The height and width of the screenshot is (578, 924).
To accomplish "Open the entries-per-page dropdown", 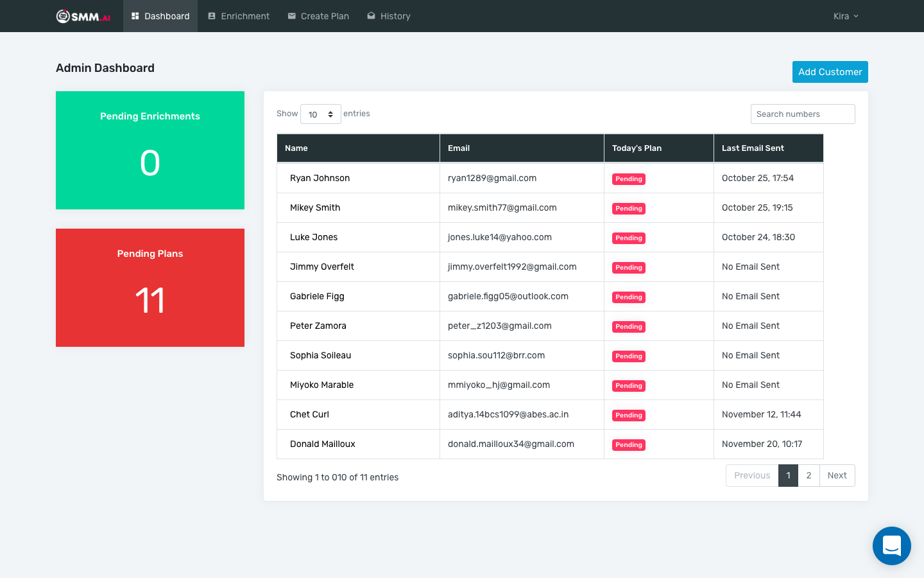I will tap(321, 114).
